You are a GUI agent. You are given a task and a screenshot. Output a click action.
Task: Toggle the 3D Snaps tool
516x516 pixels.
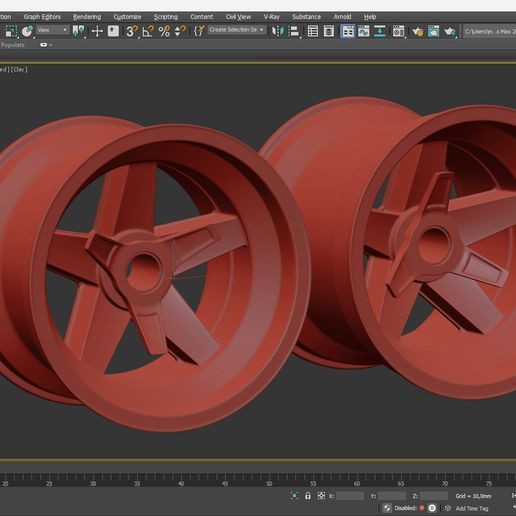coord(131,31)
